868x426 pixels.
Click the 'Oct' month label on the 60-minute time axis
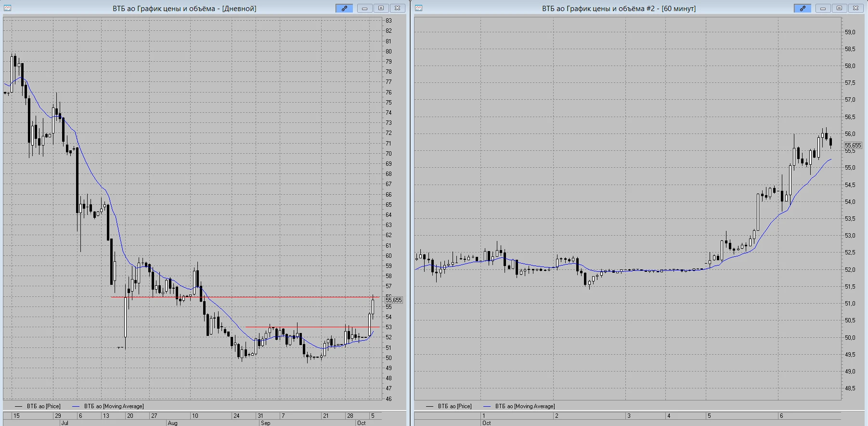point(486,423)
